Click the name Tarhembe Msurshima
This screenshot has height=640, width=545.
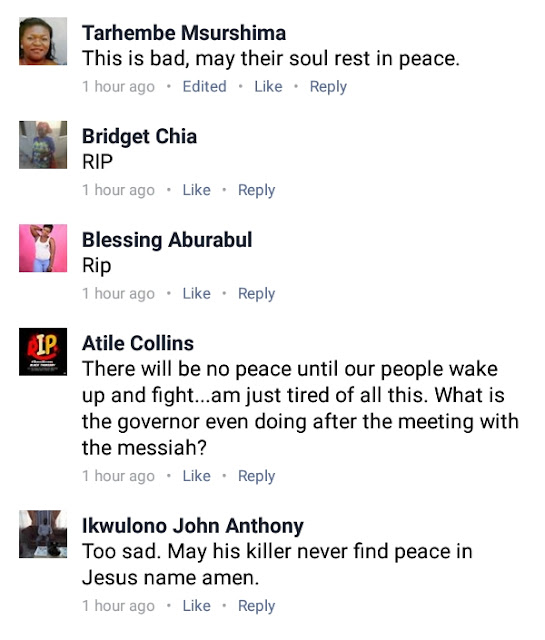(x=184, y=33)
